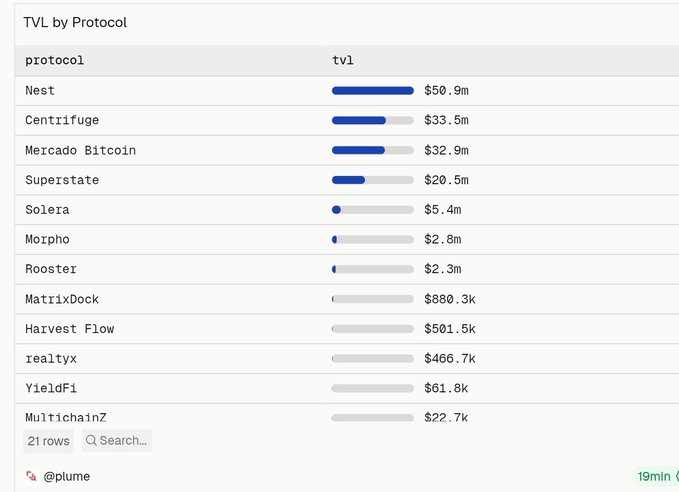Click the $2.8m TVL value
This screenshot has width=679, height=492.
[x=443, y=240]
